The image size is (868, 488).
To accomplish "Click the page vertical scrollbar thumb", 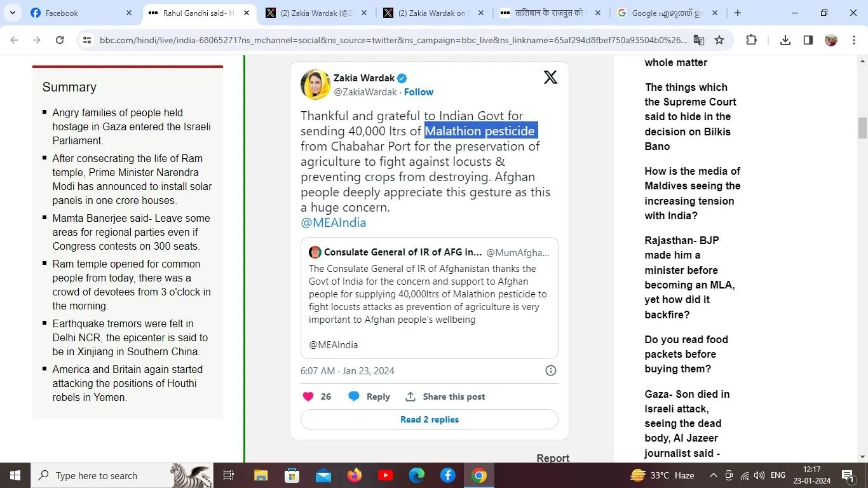I will (x=862, y=128).
